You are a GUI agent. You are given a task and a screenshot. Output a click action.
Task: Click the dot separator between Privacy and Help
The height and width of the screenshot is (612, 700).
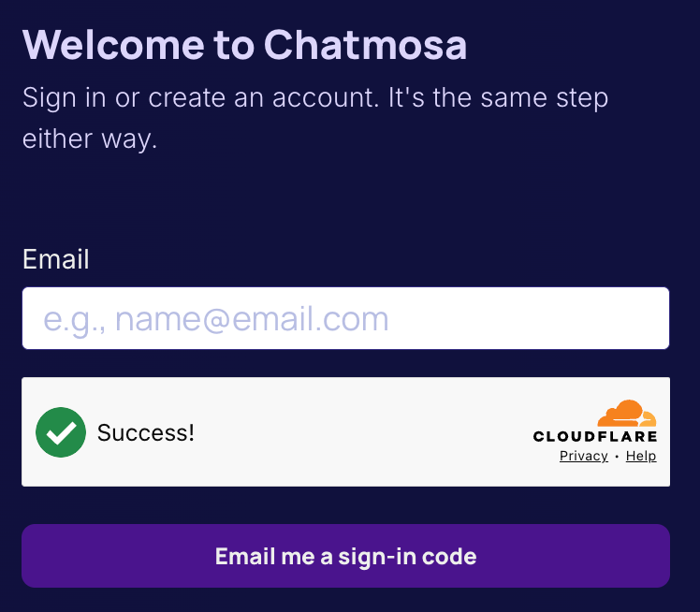[x=617, y=457]
